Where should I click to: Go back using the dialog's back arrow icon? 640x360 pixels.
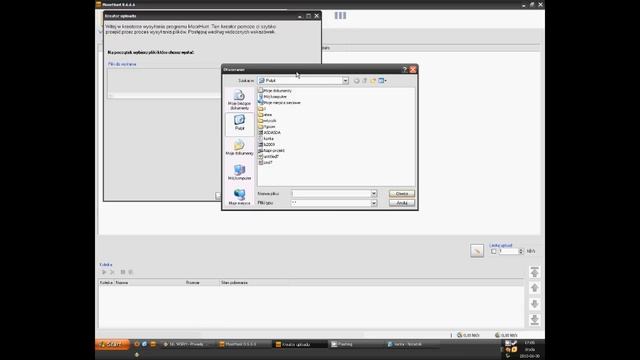[x=357, y=81]
